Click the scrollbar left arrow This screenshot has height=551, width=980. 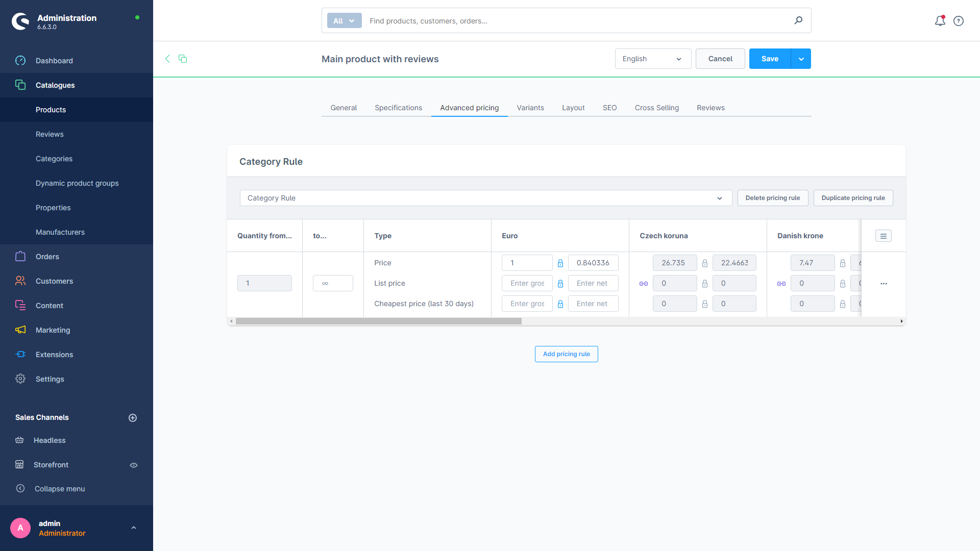click(231, 321)
